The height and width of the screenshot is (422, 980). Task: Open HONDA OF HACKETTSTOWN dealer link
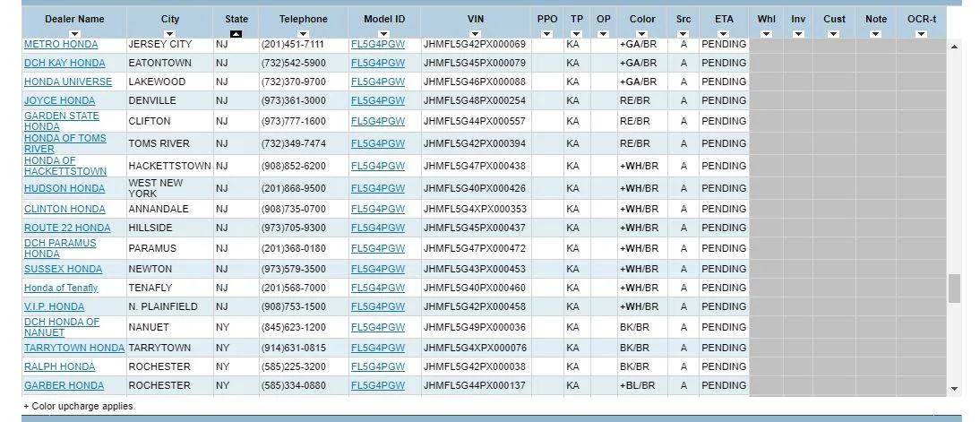(65, 166)
